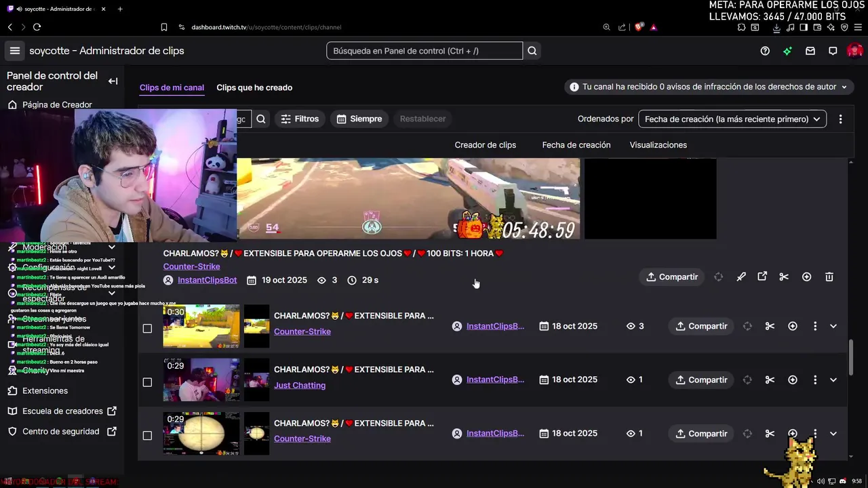Open the profile avatar menu
This screenshot has height=488, width=868.
[854, 51]
